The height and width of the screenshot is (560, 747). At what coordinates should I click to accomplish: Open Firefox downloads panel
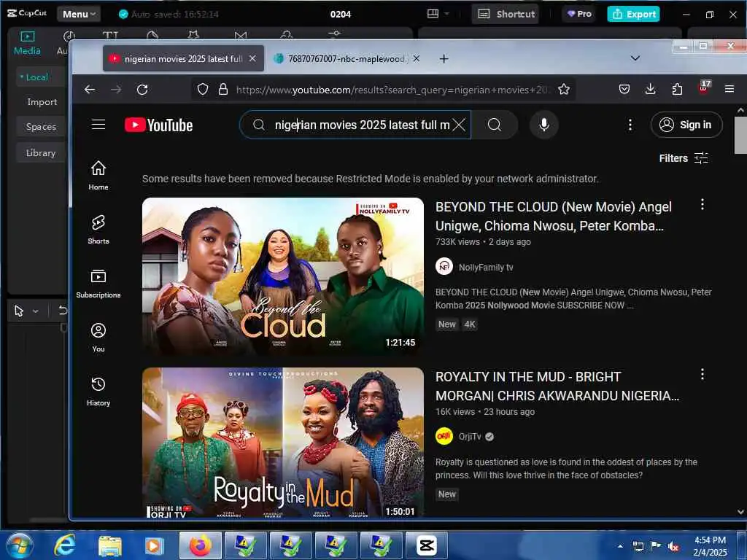point(650,89)
